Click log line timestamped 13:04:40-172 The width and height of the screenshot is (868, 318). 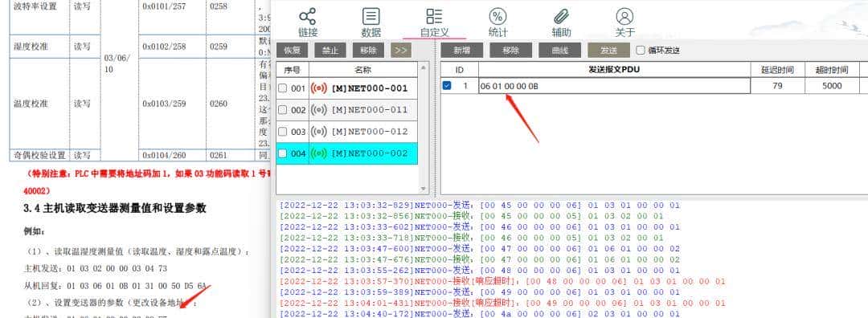(x=479, y=314)
